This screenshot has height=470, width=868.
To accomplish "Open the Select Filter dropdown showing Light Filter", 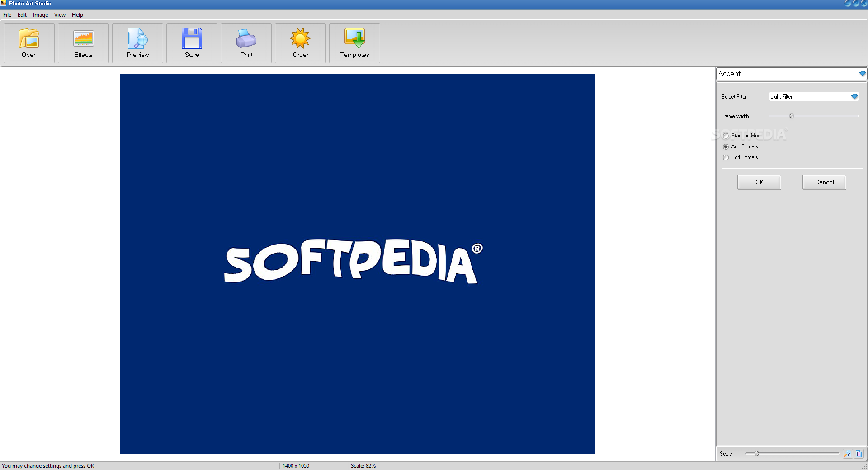I will pyautogui.click(x=814, y=97).
